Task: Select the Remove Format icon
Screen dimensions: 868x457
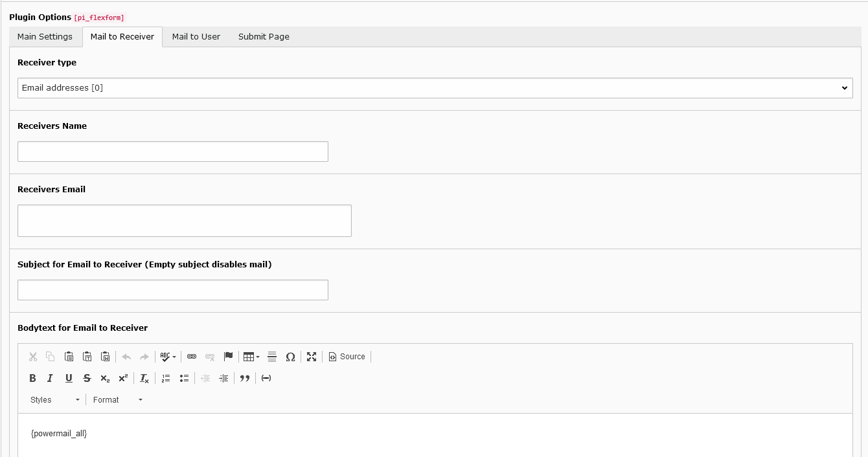Action: coord(144,378)
